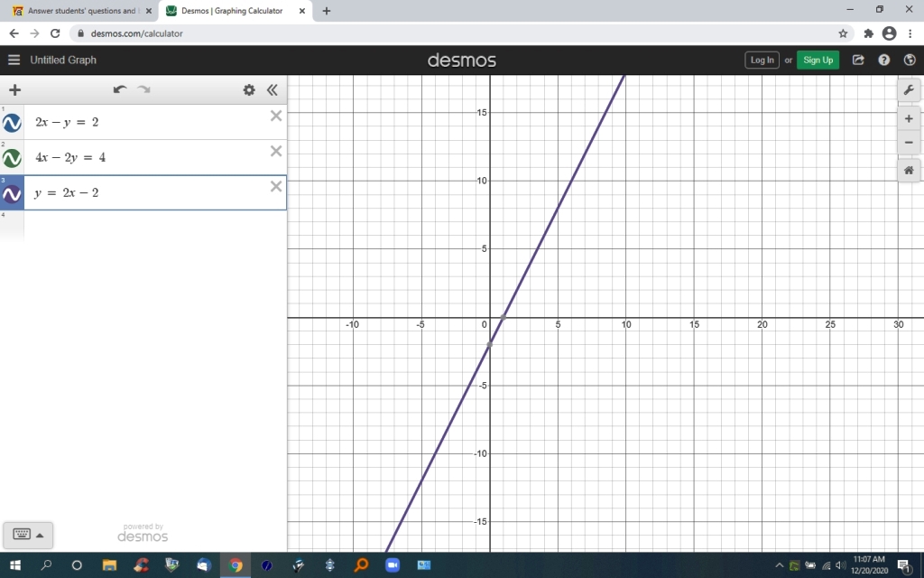Close the Desmos Graphing Calculator tab
Screen dimensions: 924x578
(302, 11)
